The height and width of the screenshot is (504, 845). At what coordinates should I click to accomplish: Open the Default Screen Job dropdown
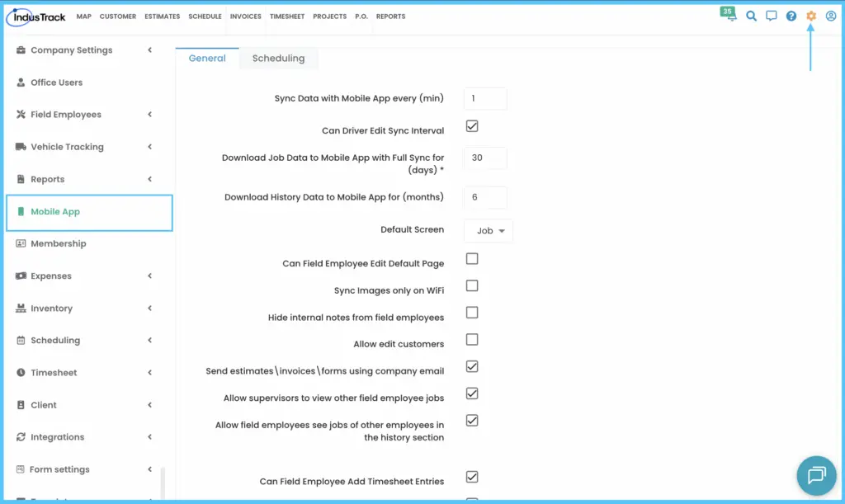(489, 230)
